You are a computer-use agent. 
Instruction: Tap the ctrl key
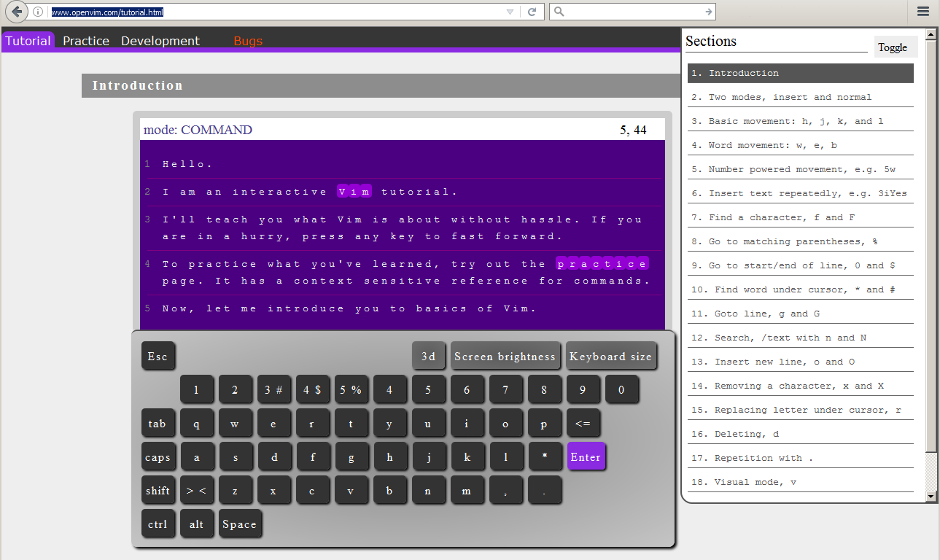click(158, 524)
